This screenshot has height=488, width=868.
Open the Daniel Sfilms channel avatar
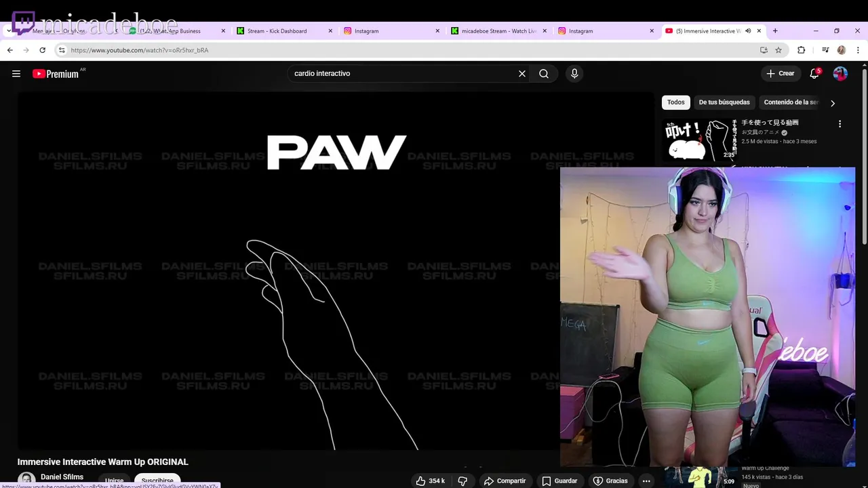[26, 480]
